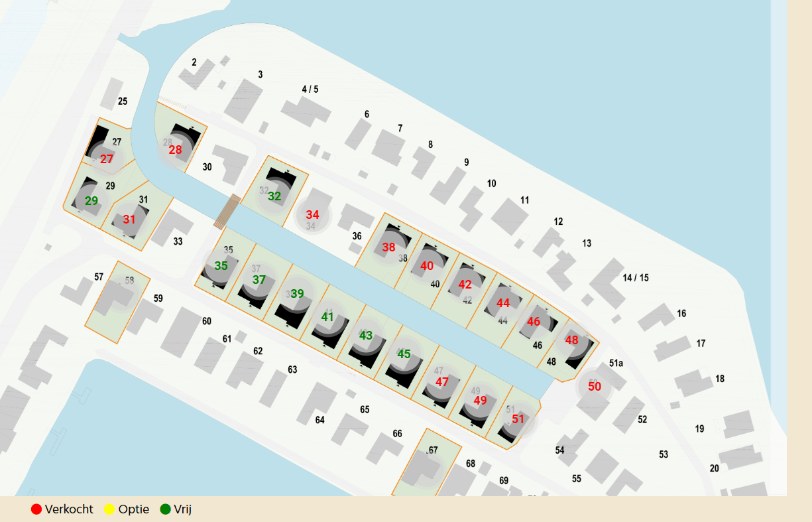Open available plot 35 marker
The image size is (812, 522).
coord(221,266)
